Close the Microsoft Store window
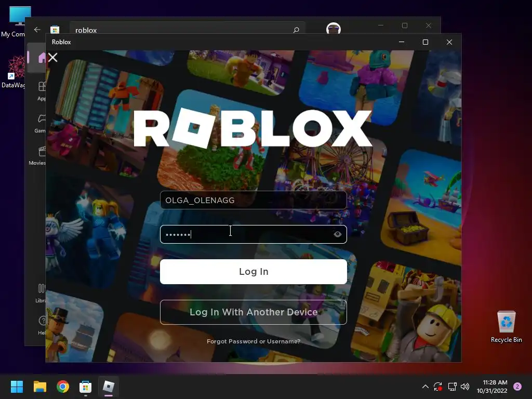Screen dimensions: 532x399 429,25
